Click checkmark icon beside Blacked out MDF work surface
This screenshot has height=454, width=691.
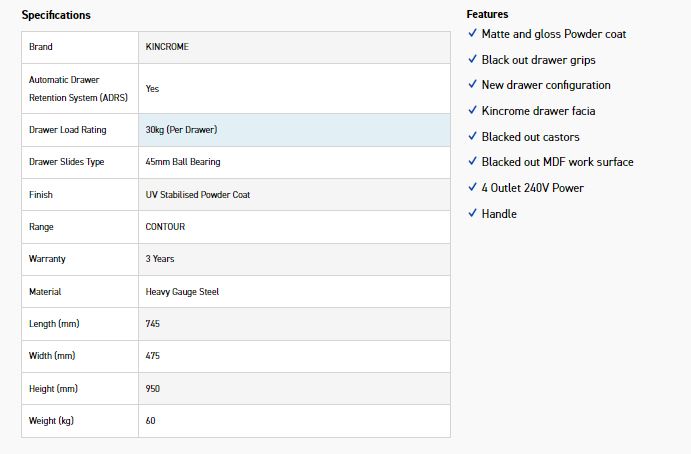(472, 161)
